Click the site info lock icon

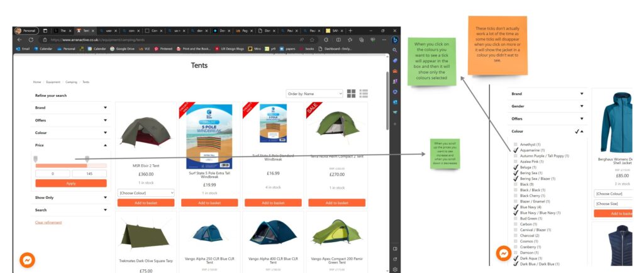(x=45, y=40)
